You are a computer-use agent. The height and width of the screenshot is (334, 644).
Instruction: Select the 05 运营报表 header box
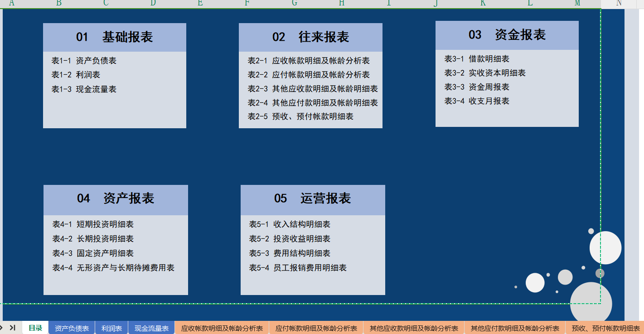tap(313, 200)
